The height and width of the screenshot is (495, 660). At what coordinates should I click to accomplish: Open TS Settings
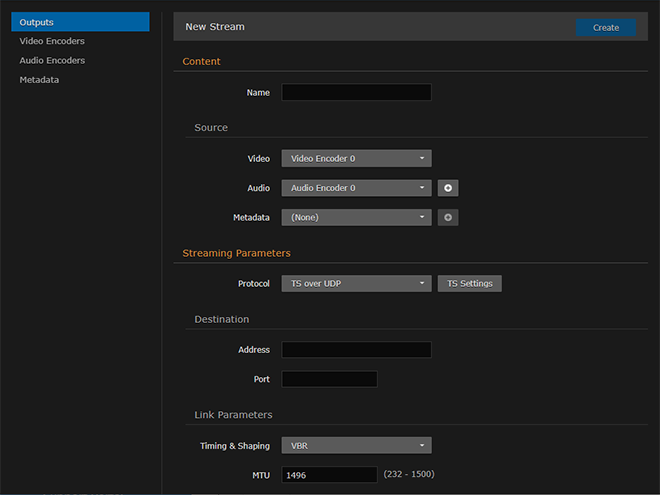click(470, 283)
